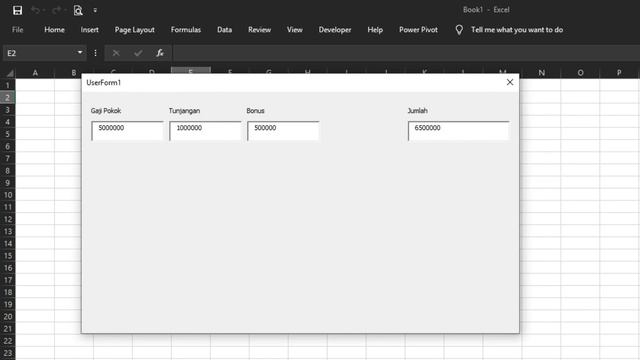Select row 23 header
The width and height of the screenshot is (640, 360).
click(x=7, y=353)
